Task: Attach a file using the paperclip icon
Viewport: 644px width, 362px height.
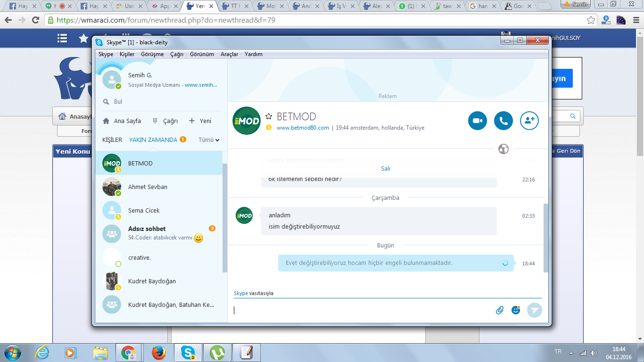Action: coord(500,310)
